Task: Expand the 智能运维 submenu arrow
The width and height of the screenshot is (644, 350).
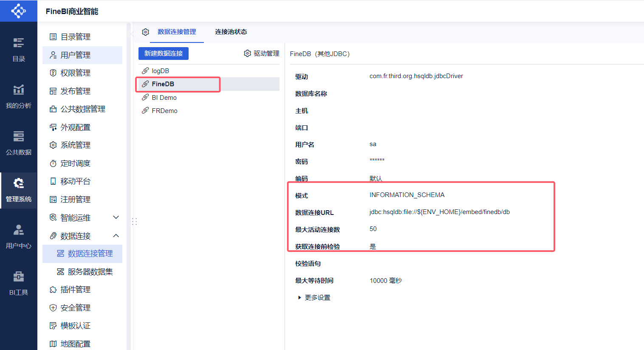Action: point(116,217)
